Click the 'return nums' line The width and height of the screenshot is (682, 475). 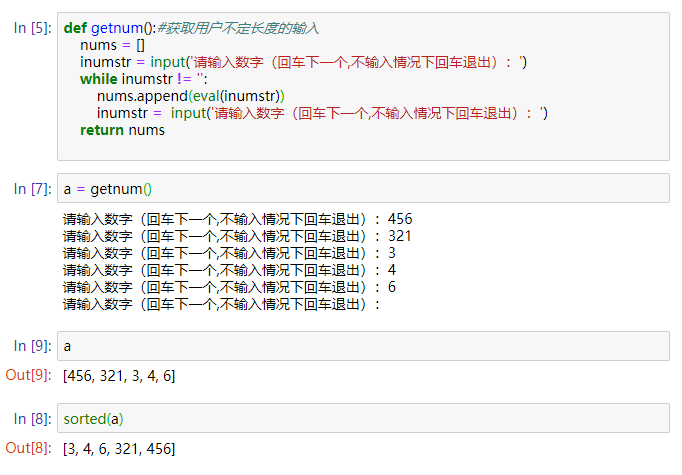122,130
